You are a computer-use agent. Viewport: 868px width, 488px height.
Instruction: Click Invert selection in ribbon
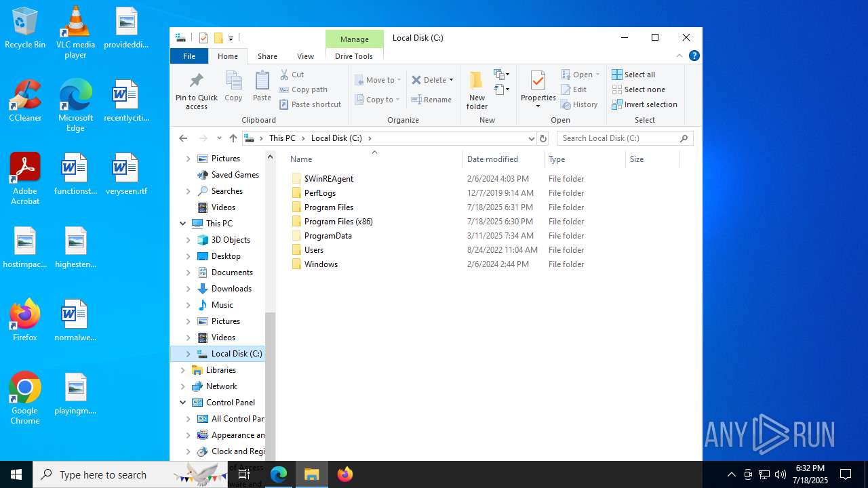tap(644, 104)
